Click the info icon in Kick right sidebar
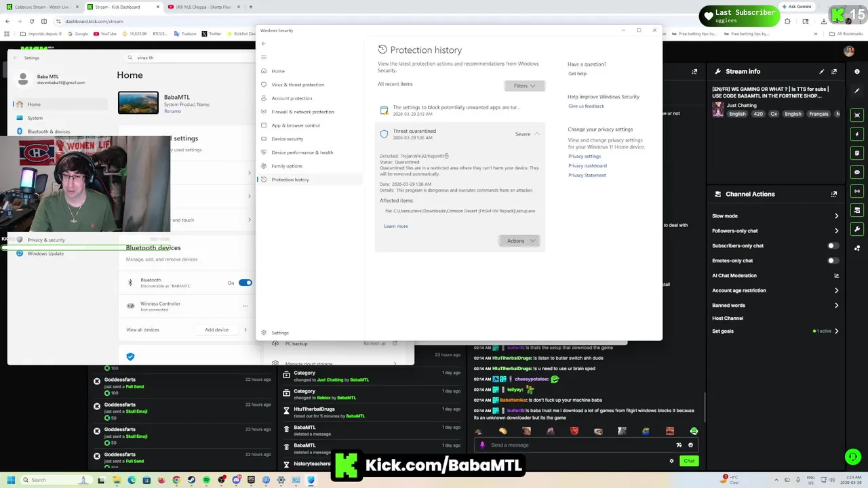 coord(857,71)
